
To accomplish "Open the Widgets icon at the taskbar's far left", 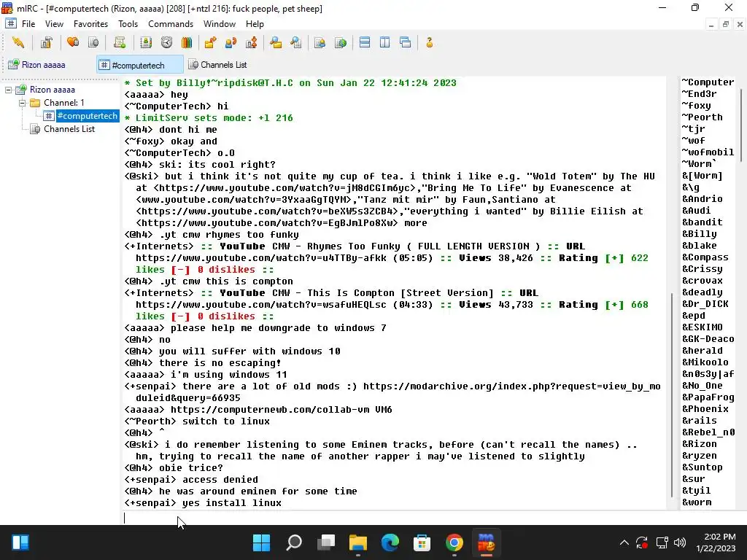I will [20, 542].
